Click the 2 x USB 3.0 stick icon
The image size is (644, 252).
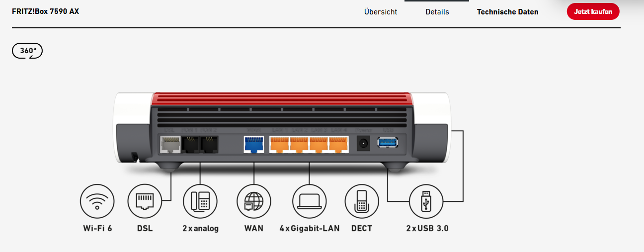pos(427,201)
